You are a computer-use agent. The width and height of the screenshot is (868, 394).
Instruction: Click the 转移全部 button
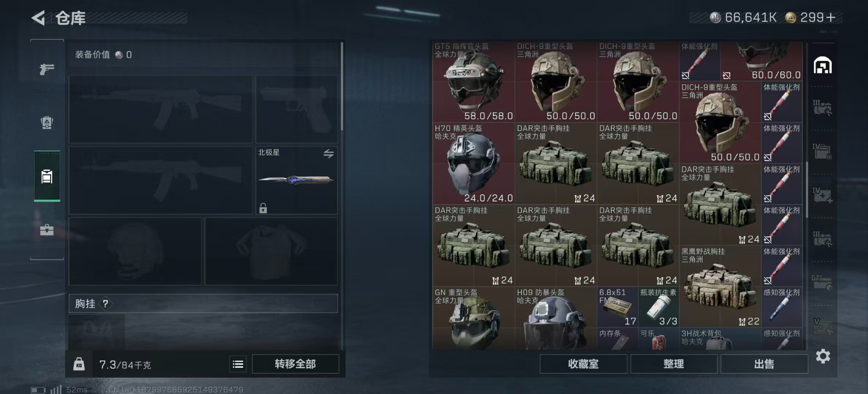click(295, 364)
